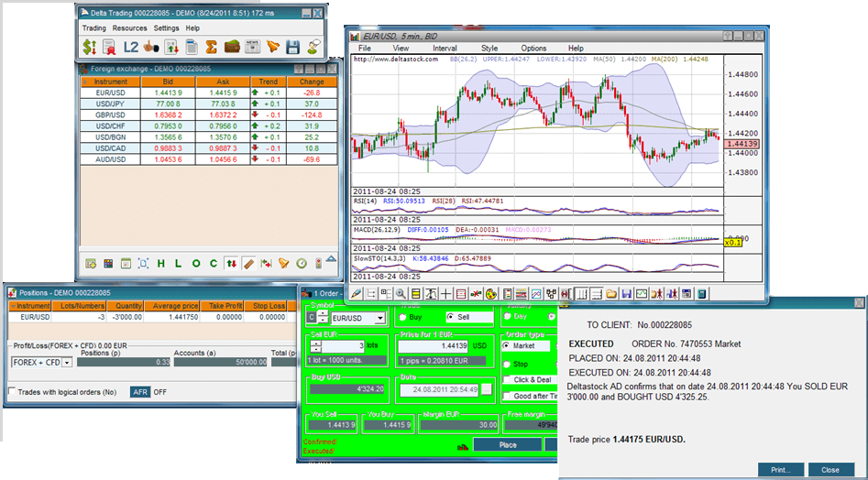Click the L2 level-two quotes icon
This screenshot has width=868, height=480.
(131, 47)
